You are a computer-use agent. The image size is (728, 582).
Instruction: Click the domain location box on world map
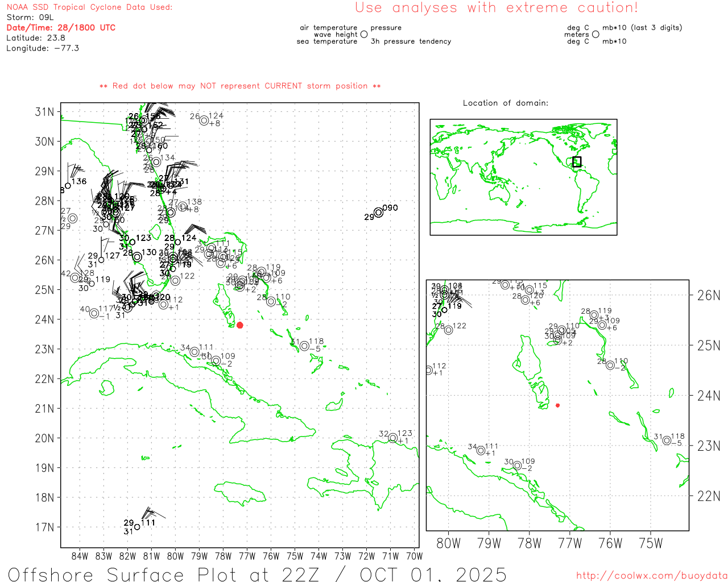(x=577, y=161)
